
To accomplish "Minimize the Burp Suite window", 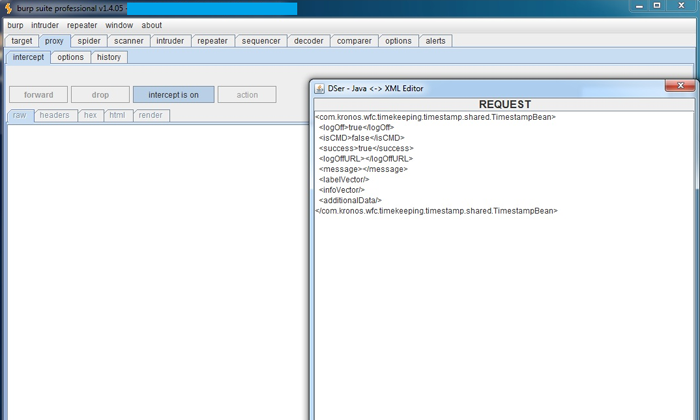I will 639,6.
